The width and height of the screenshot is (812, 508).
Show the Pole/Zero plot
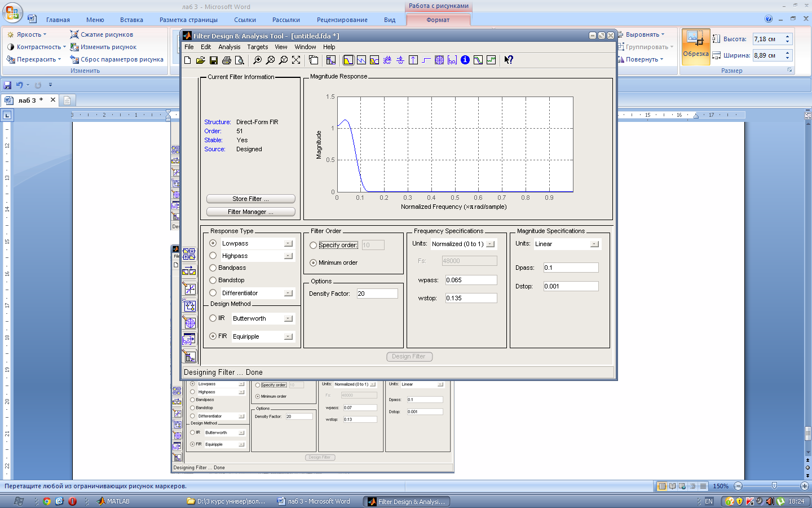[x=439, y=60]
